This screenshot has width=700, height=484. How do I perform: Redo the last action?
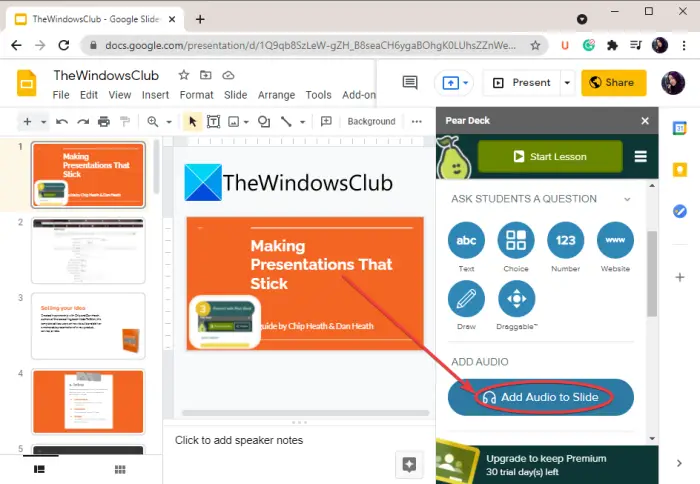pyautogui.click(x=83, y=121)
